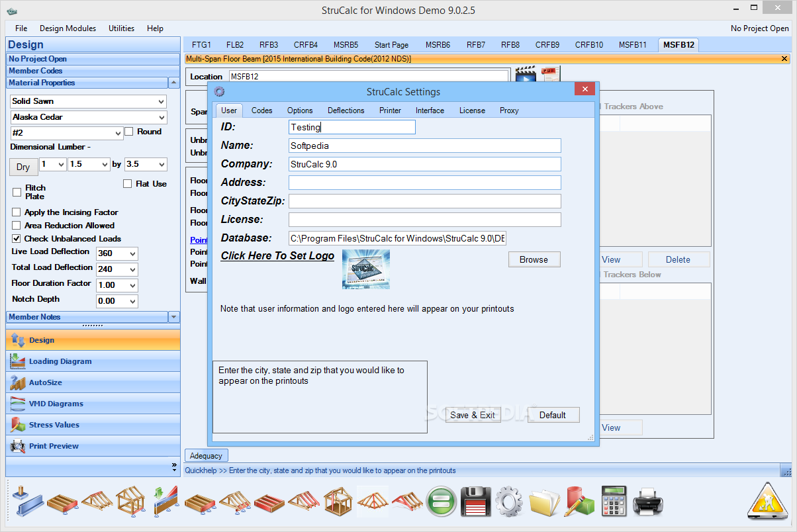Open VMD Diagrams in sidebar
797x532 pixels.
[x=93, y=404]
